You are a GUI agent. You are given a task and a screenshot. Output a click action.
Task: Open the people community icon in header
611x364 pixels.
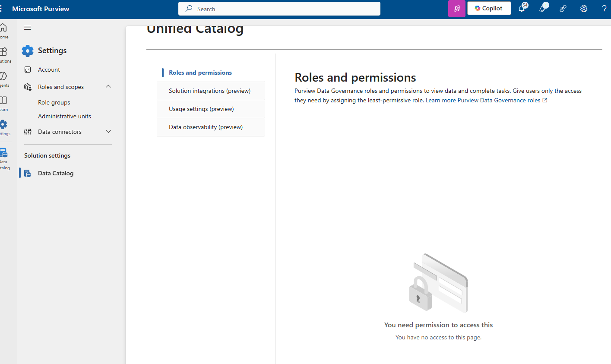(x=563, y=9)
